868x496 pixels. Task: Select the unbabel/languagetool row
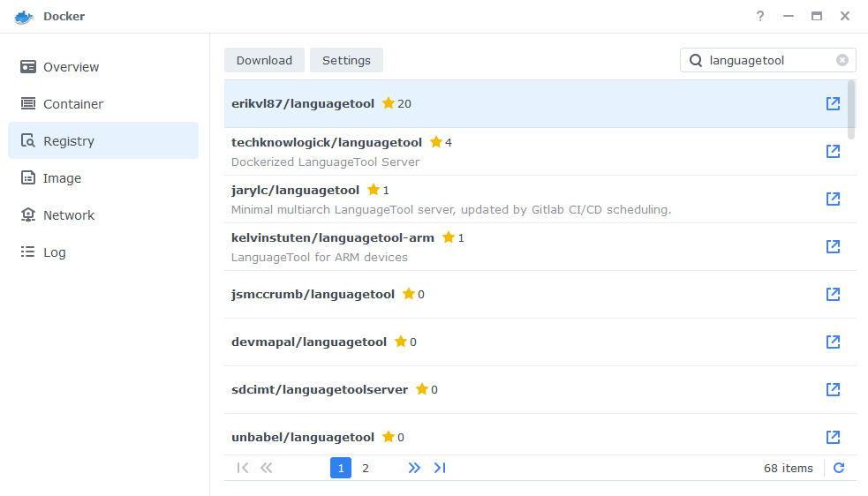[x=540, y=435]
